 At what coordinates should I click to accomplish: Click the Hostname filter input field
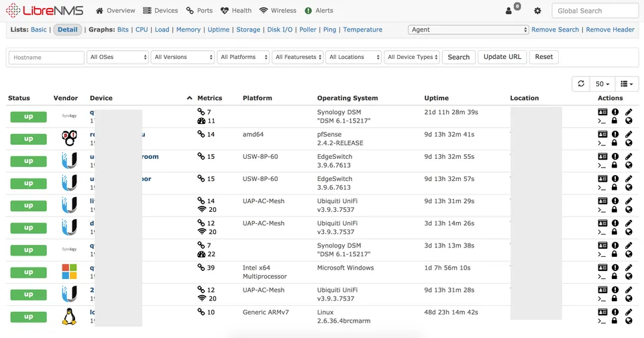click(46, 58)
